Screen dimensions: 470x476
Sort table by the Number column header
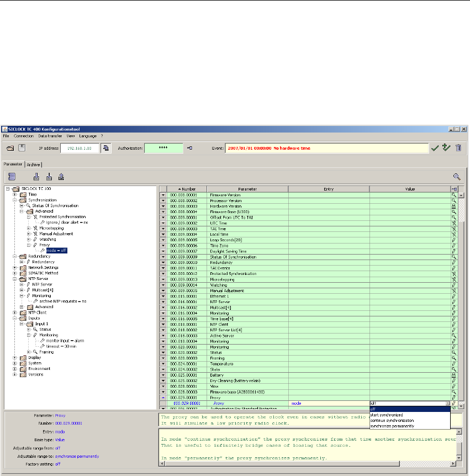click(x=187, y=189)
